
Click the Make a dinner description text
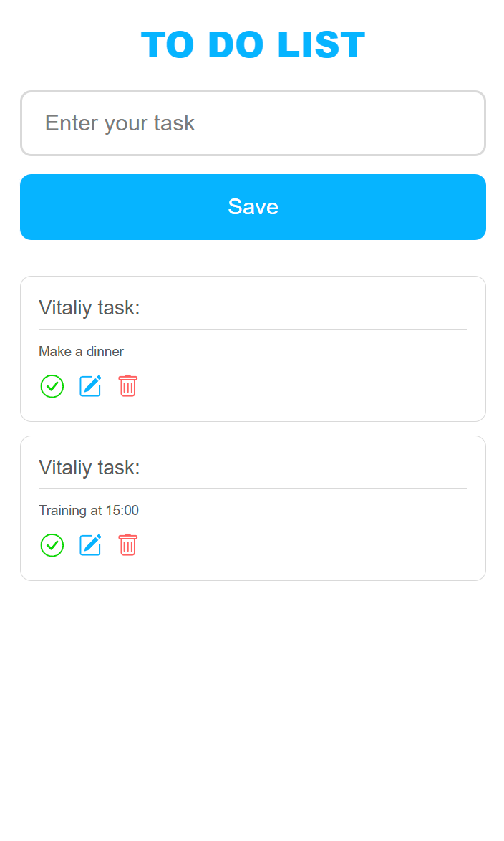click(x=81, y=351)
